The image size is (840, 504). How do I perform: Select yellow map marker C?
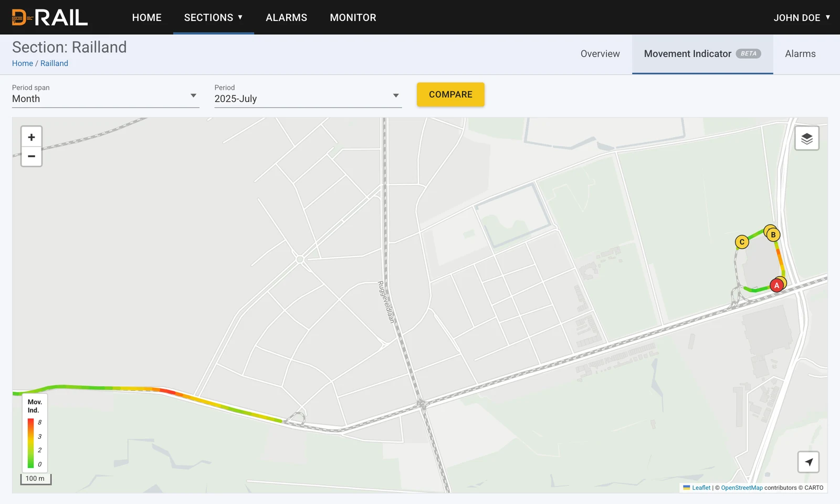point(742,242)
